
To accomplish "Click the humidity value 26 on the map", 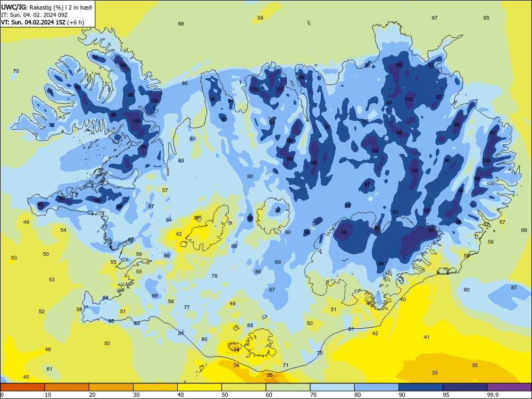I will coord(270,375).
